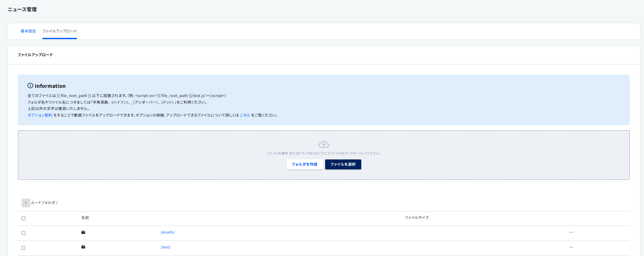Image resolution: width=644 pixels, height=256 pixels.
Task: Click the ルートフォルダ breadcrumb text
Action: click(x=43, y=203)
